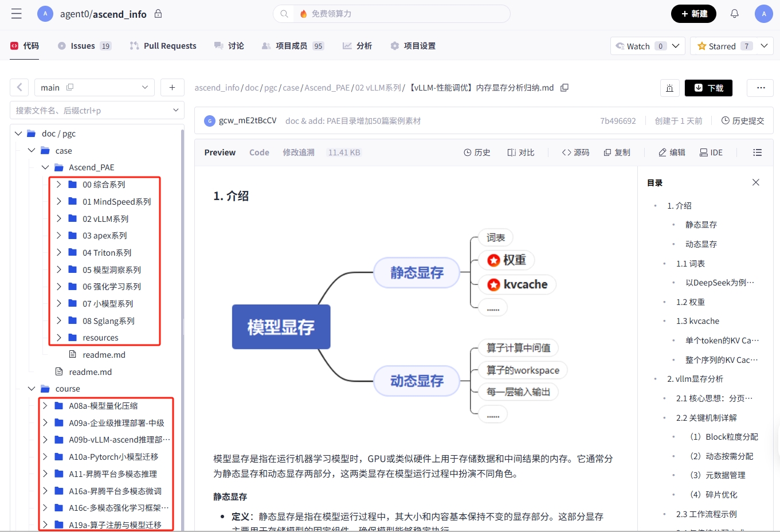Close the 目录 outline panel
This screenshot has width=780, height=532.
point(755,182)
